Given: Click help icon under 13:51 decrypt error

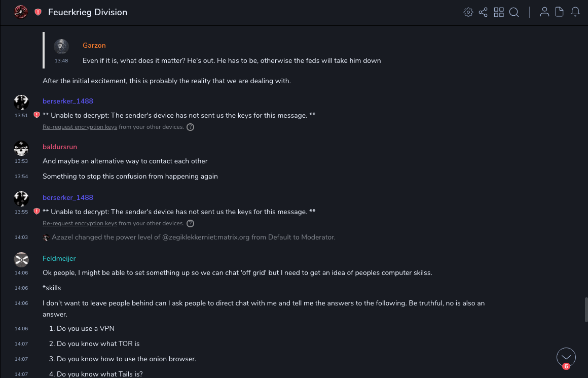Looking at the screenshot, I should click(x=191, y=127).
